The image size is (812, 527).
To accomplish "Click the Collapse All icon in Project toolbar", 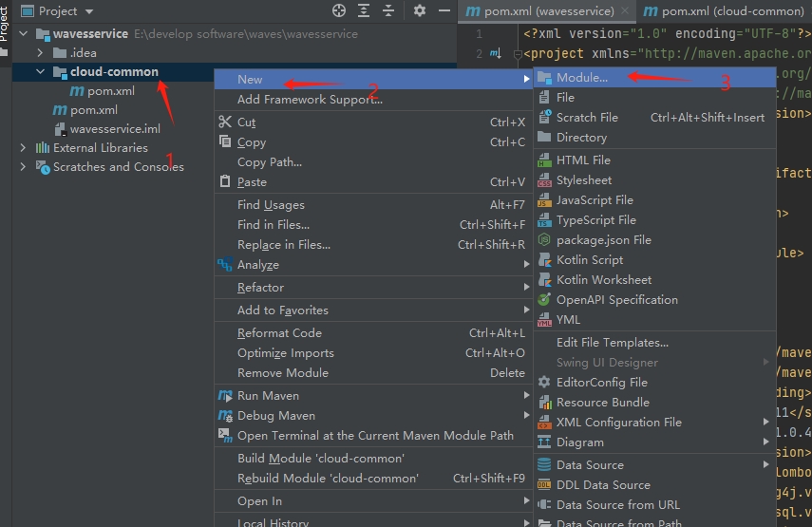I will [x=388, y=10].
